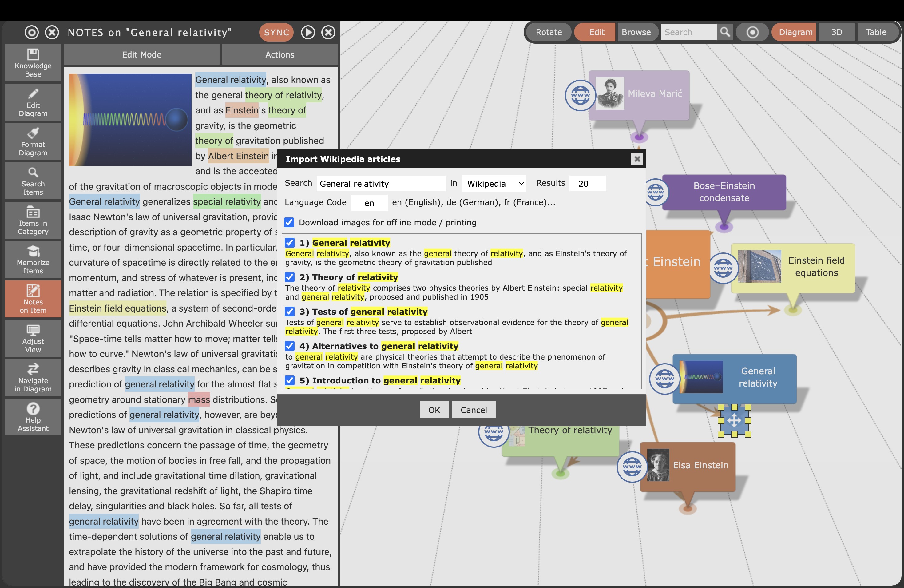Click Cancel in import dialog
The image size is (904, 588).
(474, 410)
